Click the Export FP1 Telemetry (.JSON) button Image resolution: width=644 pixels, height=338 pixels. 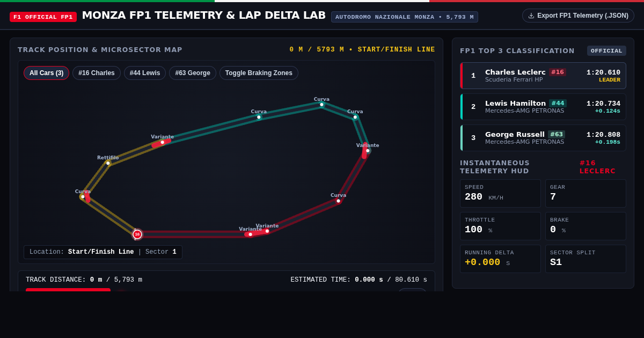(x=578, y=16)
